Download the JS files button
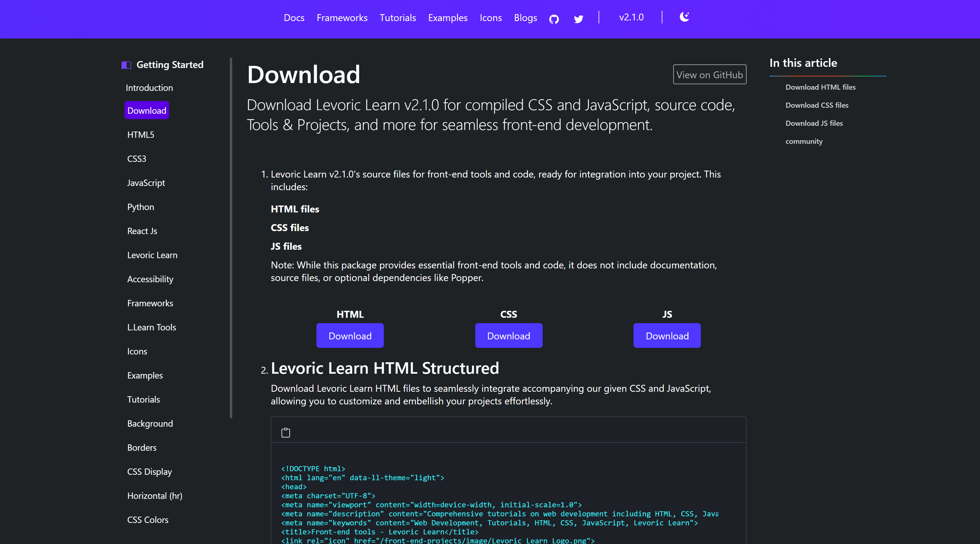The image size is (980, 544). pyautogui.click(x=667, y=335)
